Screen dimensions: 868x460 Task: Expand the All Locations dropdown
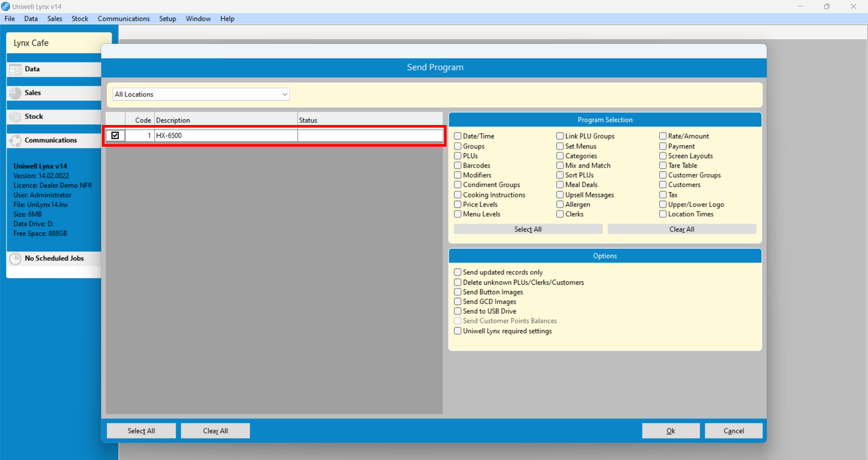tap(284, 94)
